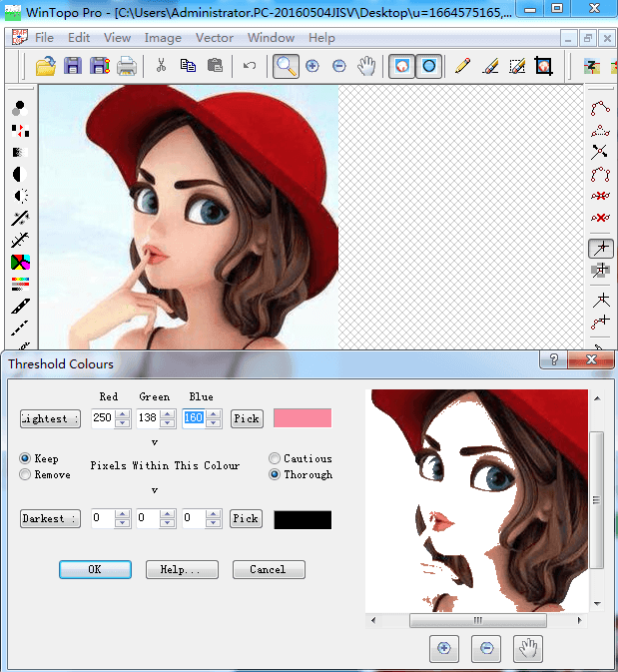This screenshot has height=672, width=618.
Task: Open the Image menu
Action: (x=163, y=38)
